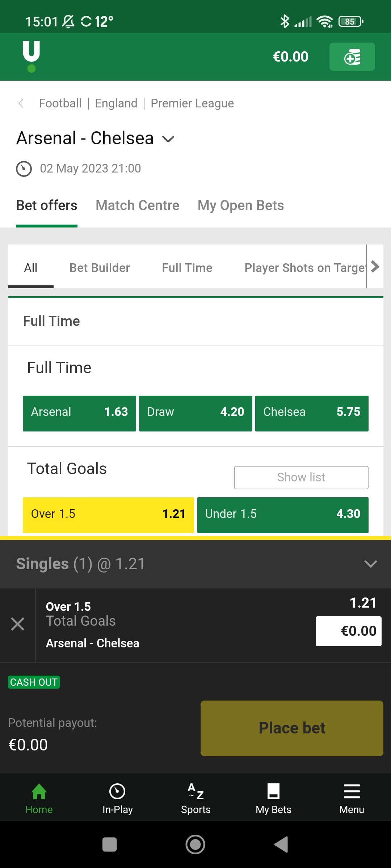The height and width of the screenshot is (868, 391).
Task: Tap the Unibet logo icon
Action: coord(31,56)
